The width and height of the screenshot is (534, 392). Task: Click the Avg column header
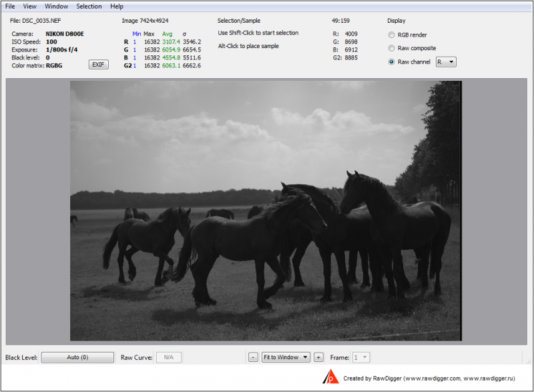click(167, 33)
